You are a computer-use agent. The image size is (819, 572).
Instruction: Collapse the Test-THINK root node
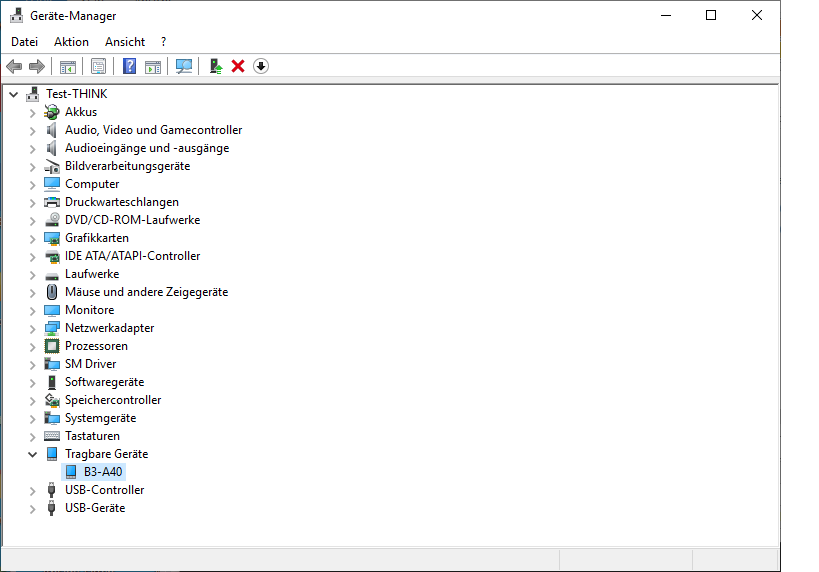click(x=14, y=95)
